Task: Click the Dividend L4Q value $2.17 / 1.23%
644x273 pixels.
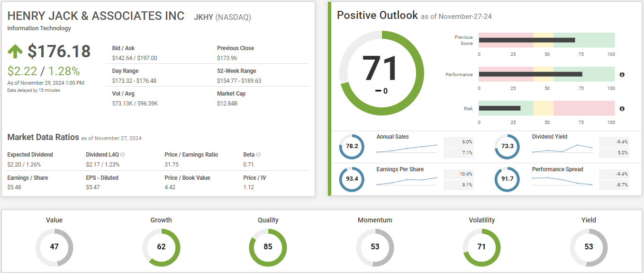Action: tap(103, 165)
